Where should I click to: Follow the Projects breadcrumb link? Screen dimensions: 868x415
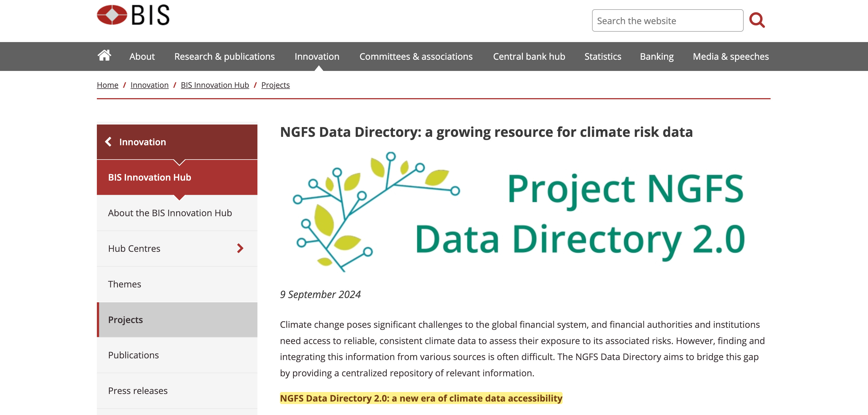click(x=275, y=85)
